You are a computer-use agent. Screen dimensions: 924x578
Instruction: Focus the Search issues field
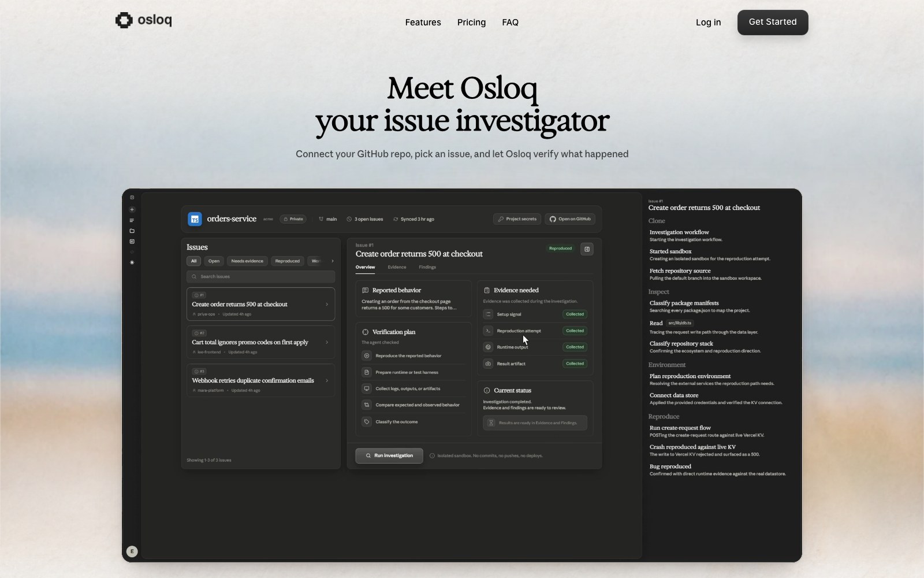[x=260, y=276]
